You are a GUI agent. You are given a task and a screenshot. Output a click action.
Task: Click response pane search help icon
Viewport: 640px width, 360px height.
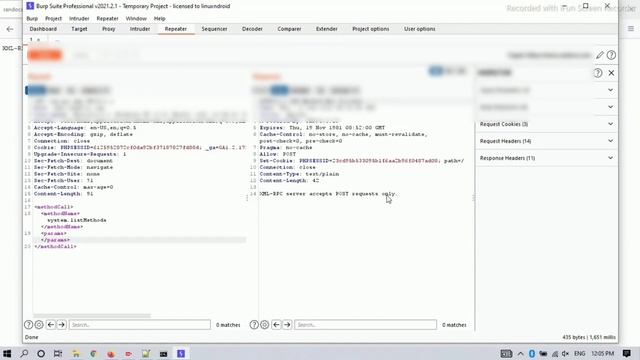coord(254,325)
